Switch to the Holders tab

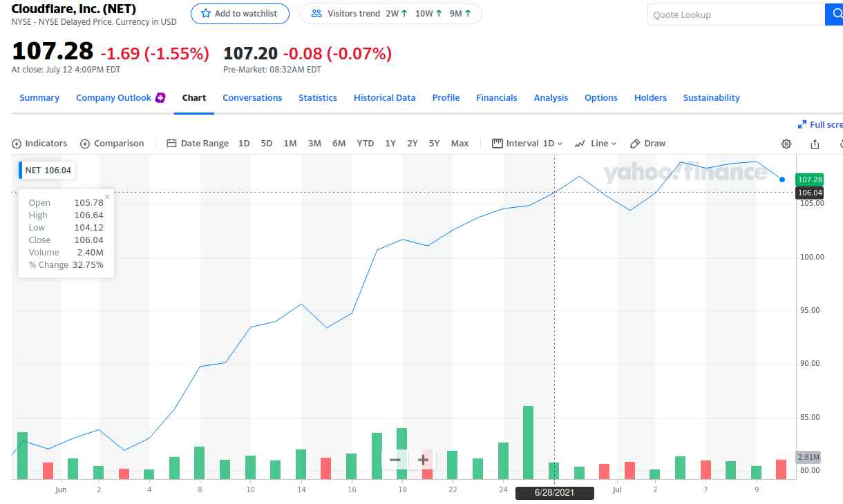click(x=650, y=98)
